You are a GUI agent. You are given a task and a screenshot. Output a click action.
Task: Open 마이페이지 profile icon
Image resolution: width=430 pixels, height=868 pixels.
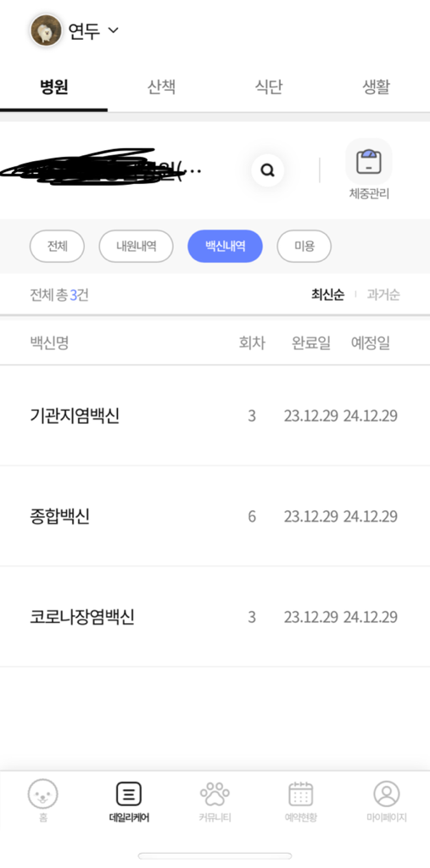click(386, 794)
